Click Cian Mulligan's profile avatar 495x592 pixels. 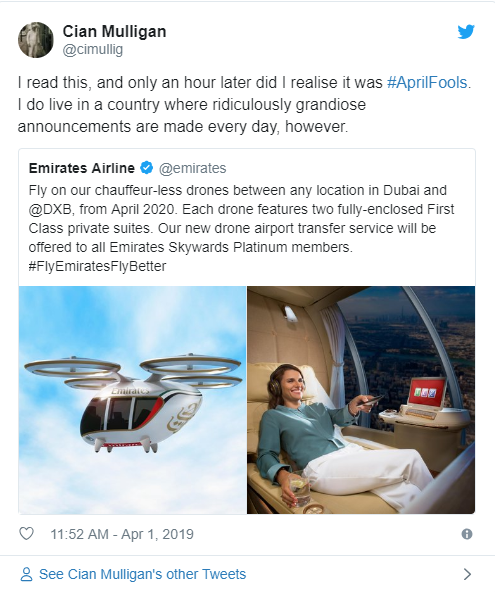tap(36, 40)
